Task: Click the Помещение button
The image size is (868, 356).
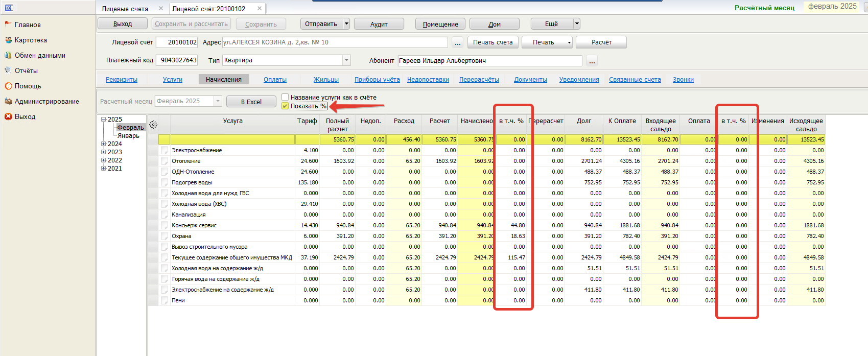Action: [440, 24]
